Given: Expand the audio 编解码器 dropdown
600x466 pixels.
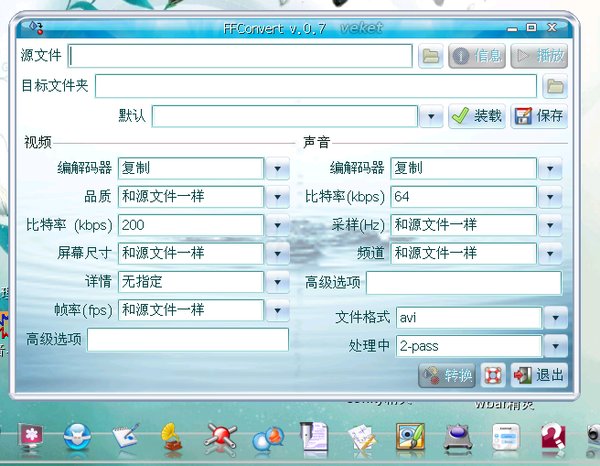Looking at the screenshot, I should (x=550, y=168).
